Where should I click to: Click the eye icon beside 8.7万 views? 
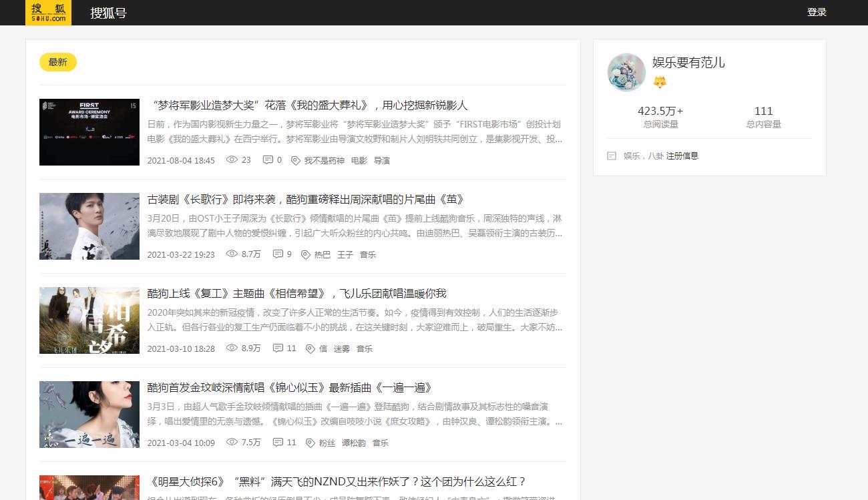pyautogui.click(x=232, y=254)
